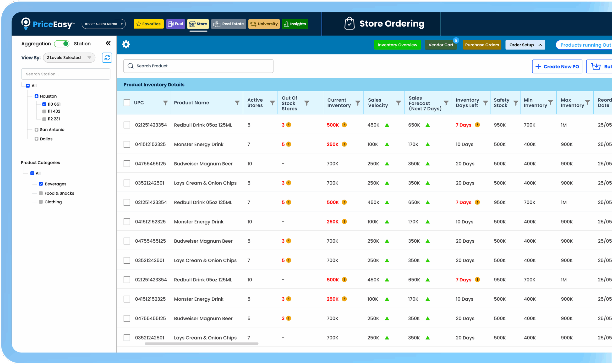Go to the University tab

click(x=264, y=24)
